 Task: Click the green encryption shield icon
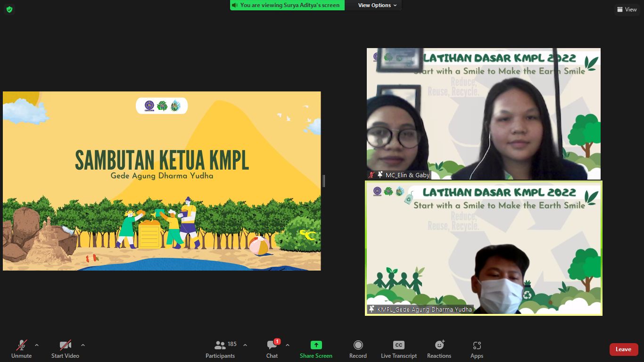coord(9,9)
